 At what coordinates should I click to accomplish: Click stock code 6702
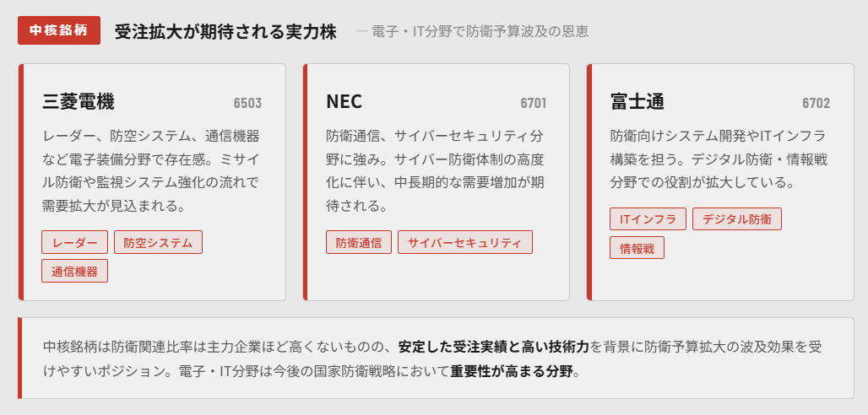click(x=816, y=104)
